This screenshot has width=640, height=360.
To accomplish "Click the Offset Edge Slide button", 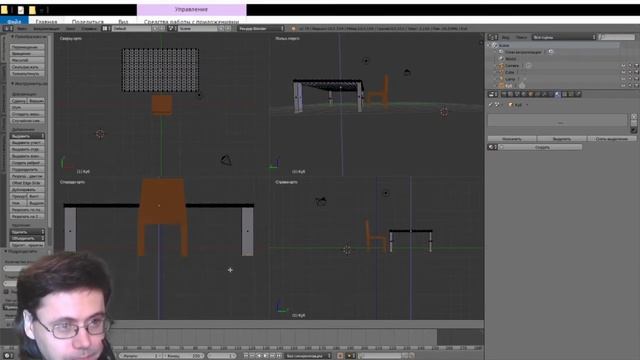I will tap(27, 183).
